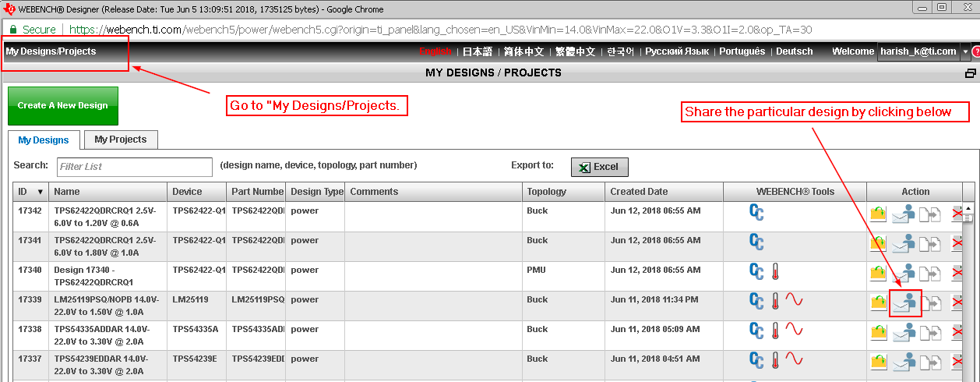This screenshot has width=980, height=382.
Task: Open the CC tool for design 17339
Action: (756, 301)
